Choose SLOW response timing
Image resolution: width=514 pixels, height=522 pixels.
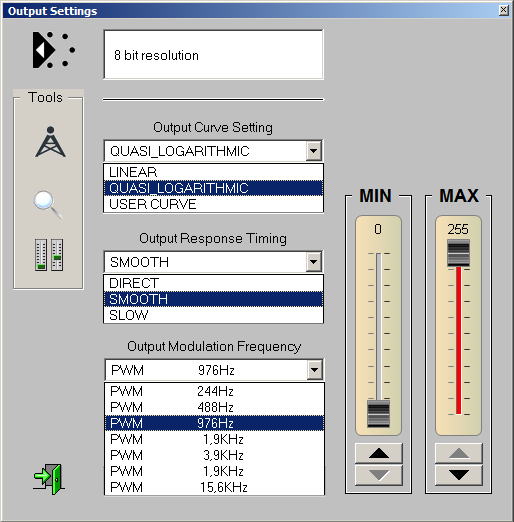pyautogui.click(x=213, y=315)
